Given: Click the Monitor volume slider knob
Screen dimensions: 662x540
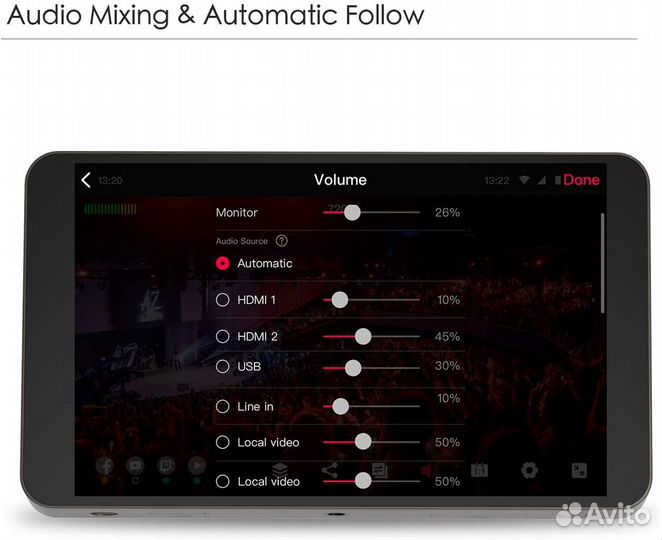Looking at the screenshot, I should pos(352,212).
